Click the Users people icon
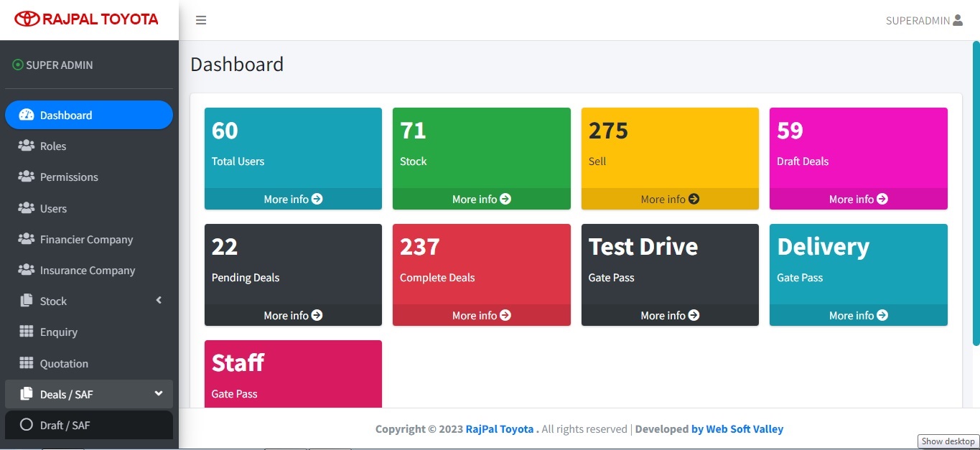This screenshot has width=980, height=450. [27, 208]
